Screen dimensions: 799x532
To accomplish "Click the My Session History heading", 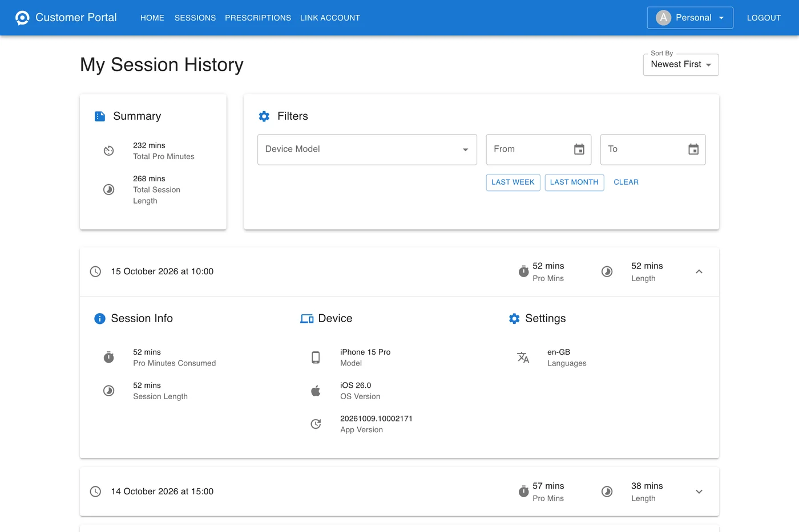I will 162,65.
